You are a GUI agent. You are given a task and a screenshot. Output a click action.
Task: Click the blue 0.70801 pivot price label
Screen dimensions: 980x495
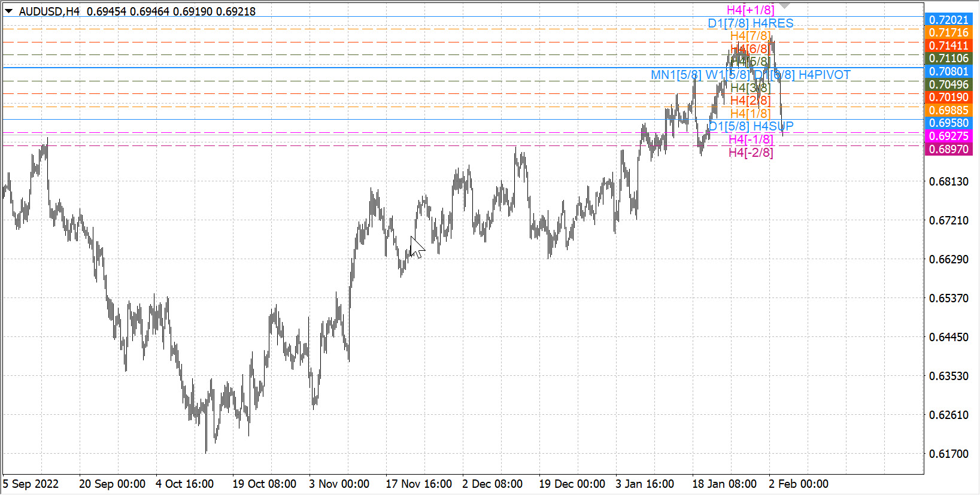pos(949,72)
